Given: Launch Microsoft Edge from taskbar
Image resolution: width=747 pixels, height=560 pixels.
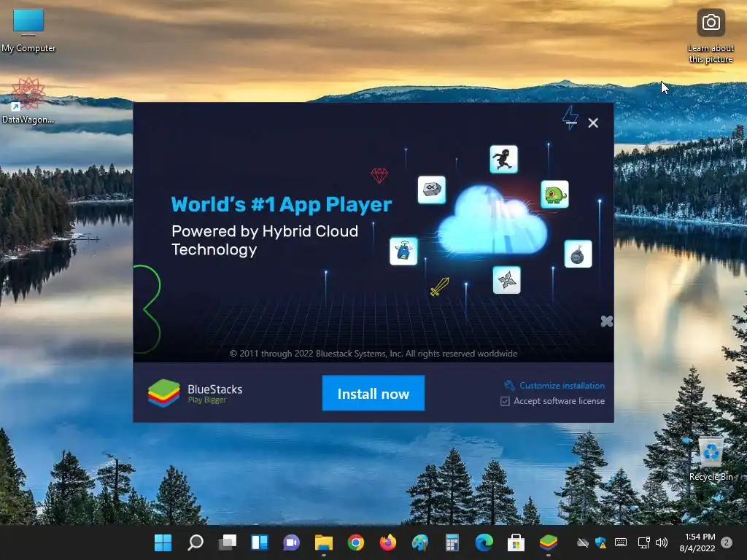Looking at the screenshot, I should 484,542.
